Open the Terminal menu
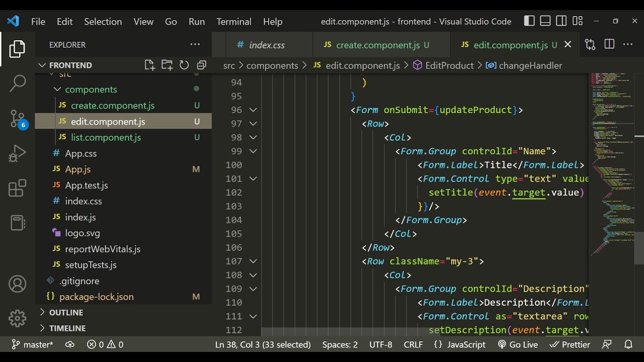 tap(233, 22)
